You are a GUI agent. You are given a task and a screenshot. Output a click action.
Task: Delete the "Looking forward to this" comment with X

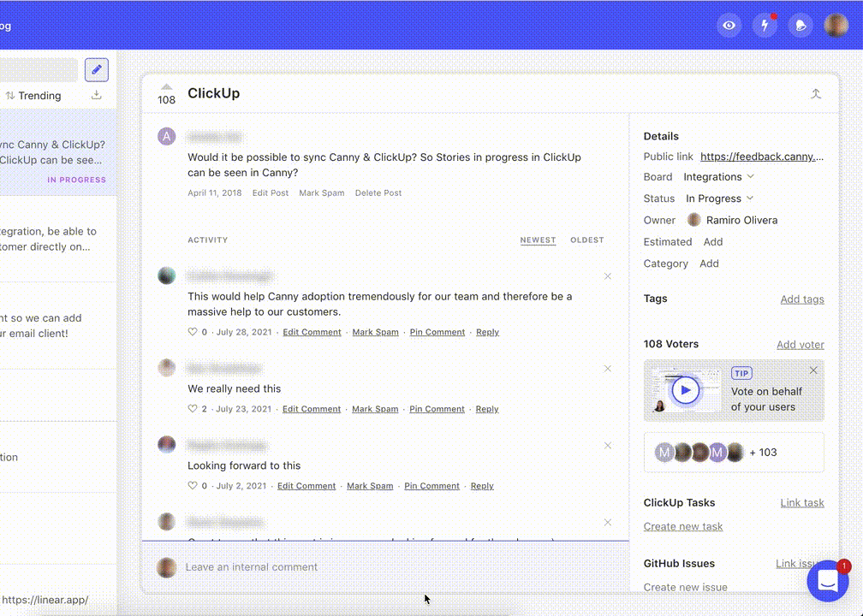pyautogui.click(x=608, y=446)
